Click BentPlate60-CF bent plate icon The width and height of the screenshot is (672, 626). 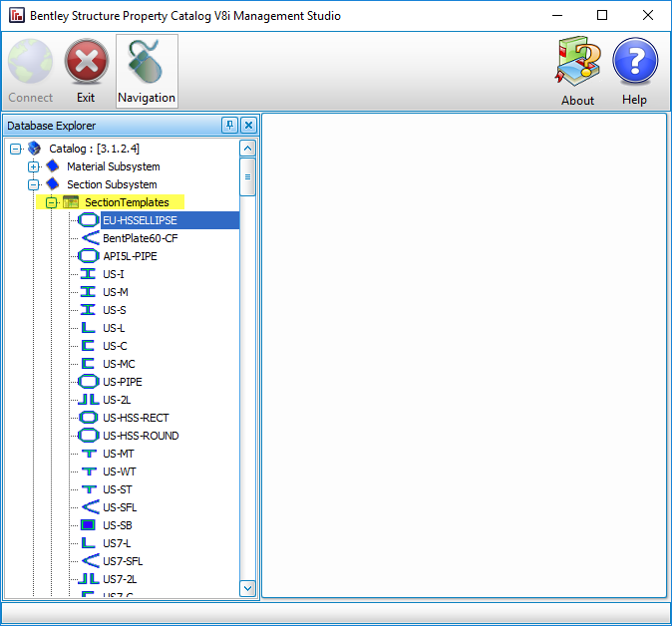pos(90,238)
